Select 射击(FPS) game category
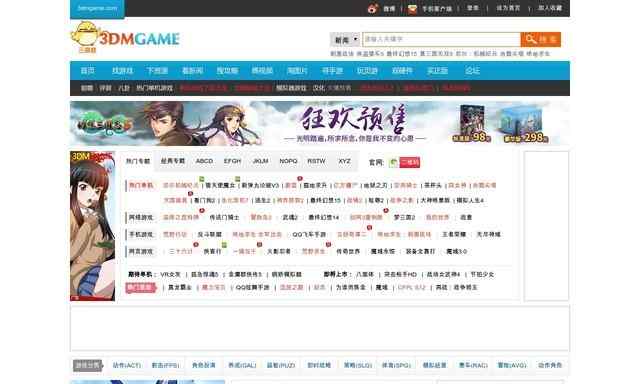The image size is (640, 384). pyautogui.click(x=165, y=365)
